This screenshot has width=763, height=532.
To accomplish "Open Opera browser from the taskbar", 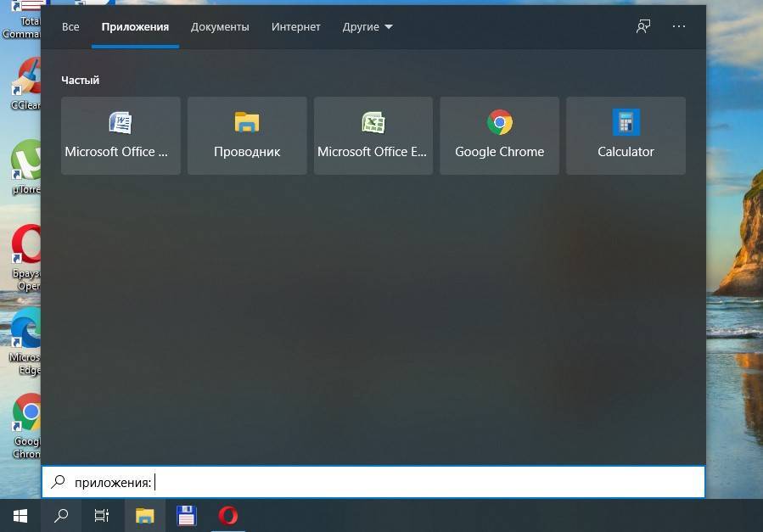I will [x=227, y=515].
